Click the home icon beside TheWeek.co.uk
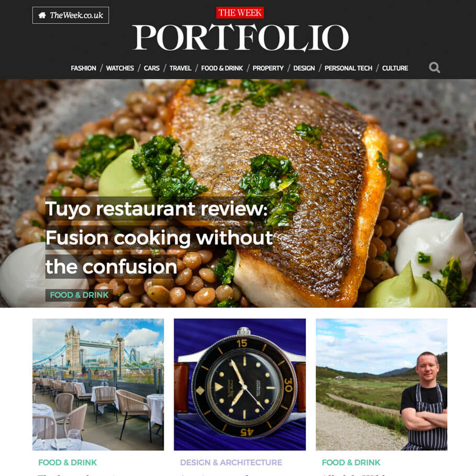The image size is (476, 476). click(42, 15)
